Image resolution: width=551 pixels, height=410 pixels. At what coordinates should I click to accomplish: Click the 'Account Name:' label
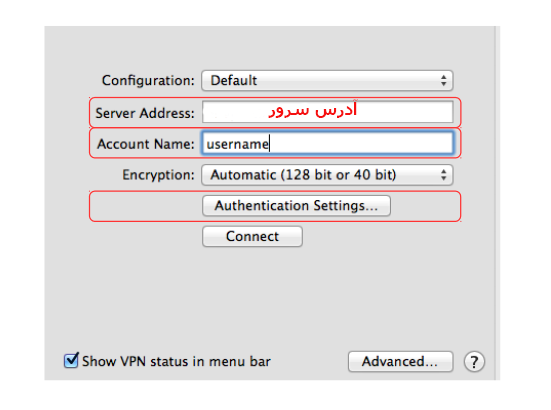(x=145, y=144)
